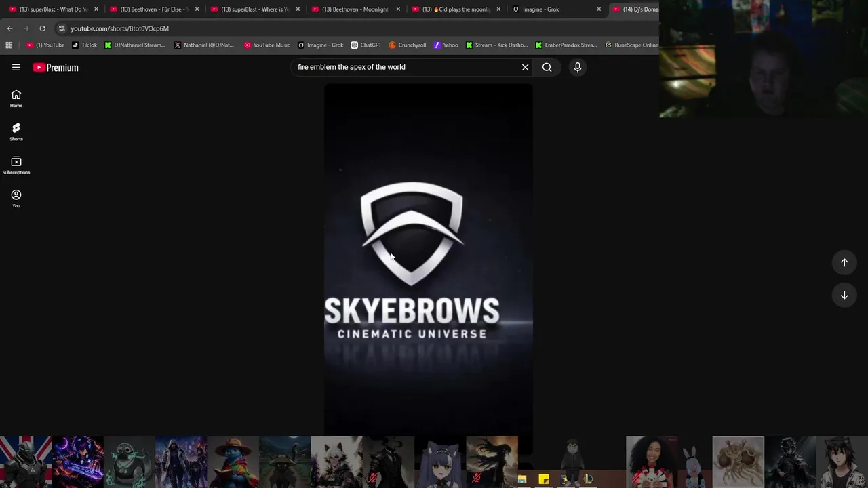Image resolution: width=868 pixels, height=488 pixels.
Task: Open League of Legends taskbar icon
Action: (587, 479)
